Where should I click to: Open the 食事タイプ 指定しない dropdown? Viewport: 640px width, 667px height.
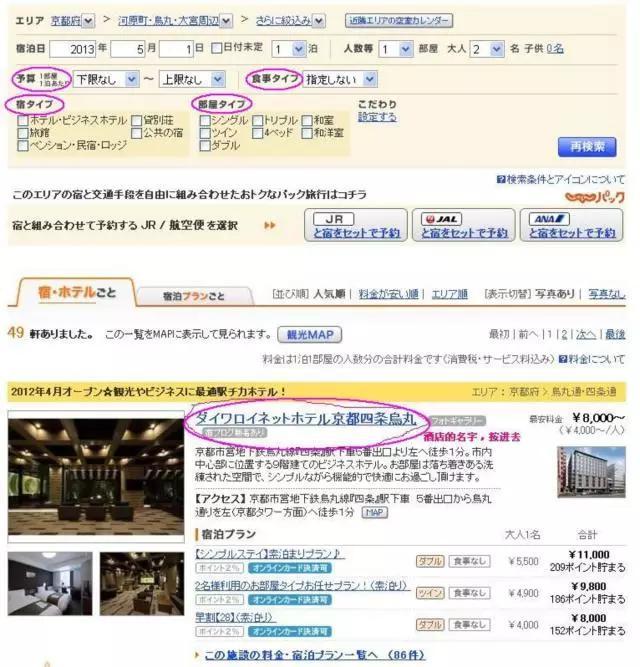click(x=340, y=78)
